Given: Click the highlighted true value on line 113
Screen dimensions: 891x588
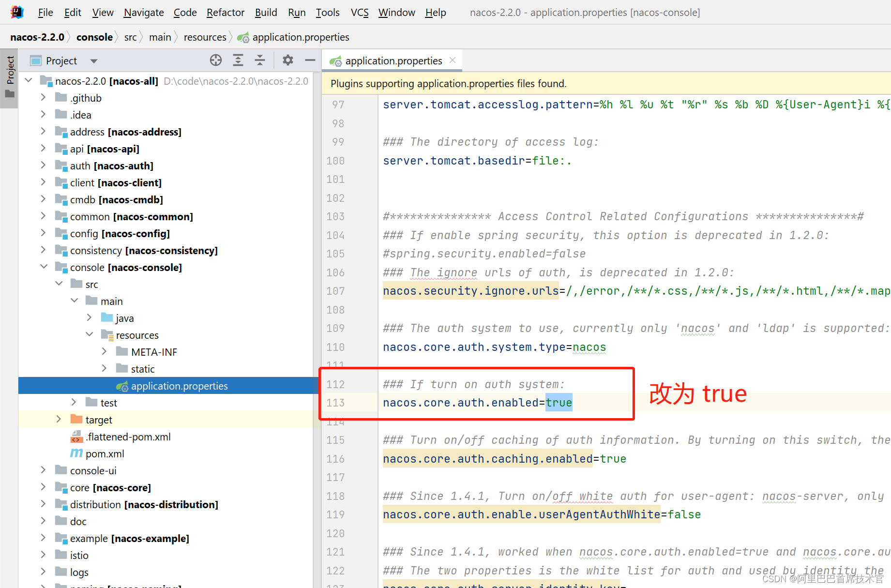Looking at the screenshot, I should pyautogui.click(x=559, y=403).
